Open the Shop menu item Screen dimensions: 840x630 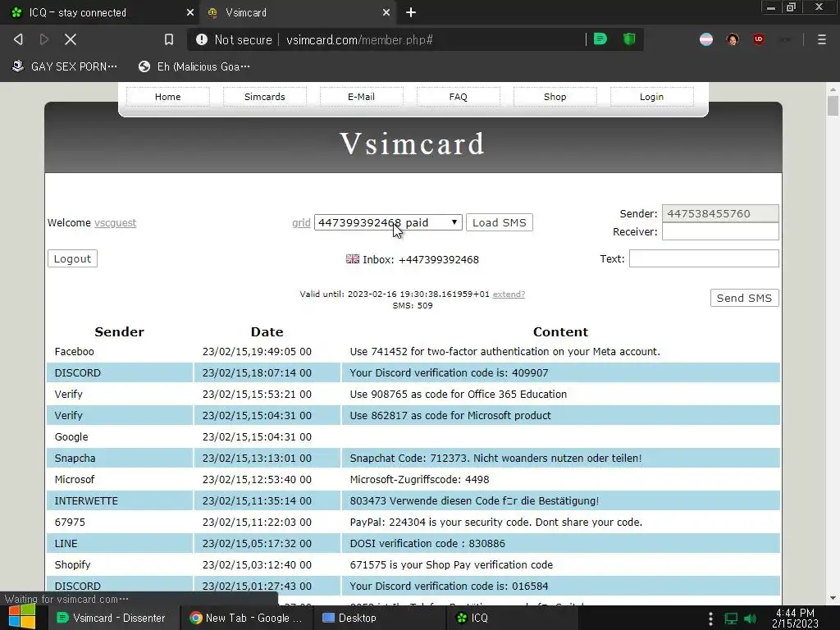click(x=555, y=97)
